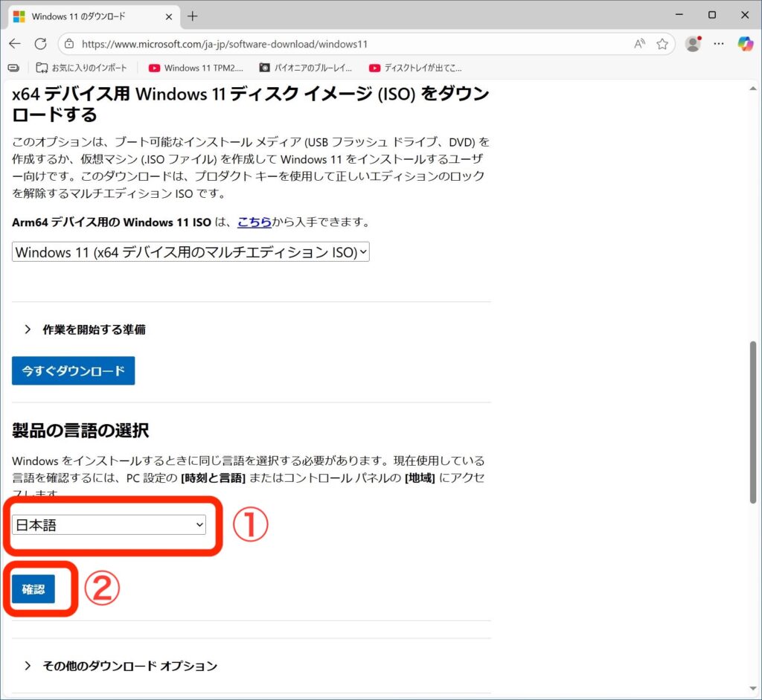The height and width of the screenshot is (700, 762).
Task: Click the browser back arrow
Action: (x=15, y=44)
